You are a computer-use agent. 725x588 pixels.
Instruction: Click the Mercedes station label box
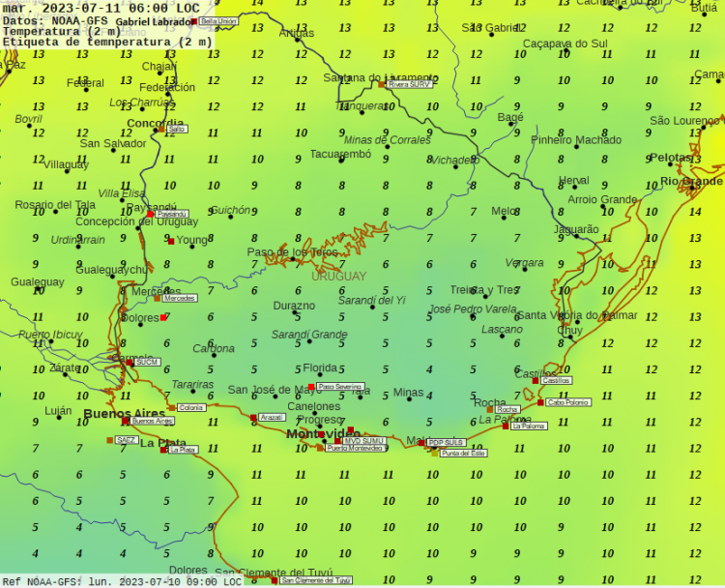[x=179, y=298]
